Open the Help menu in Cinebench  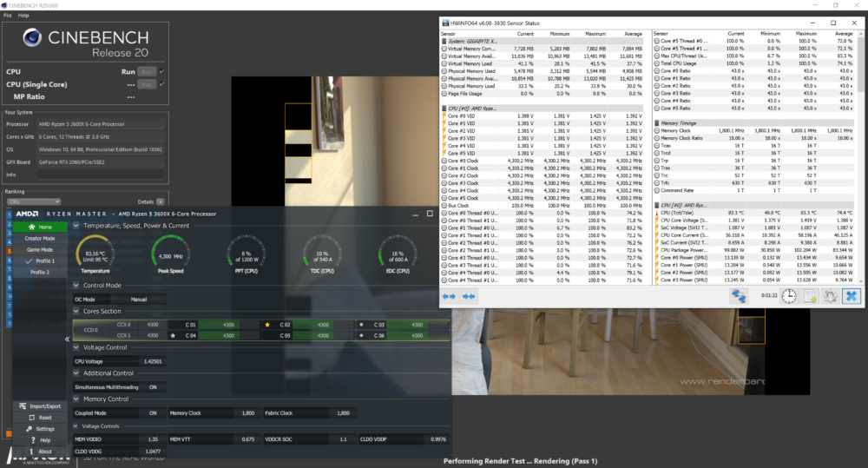click(23, 16)
